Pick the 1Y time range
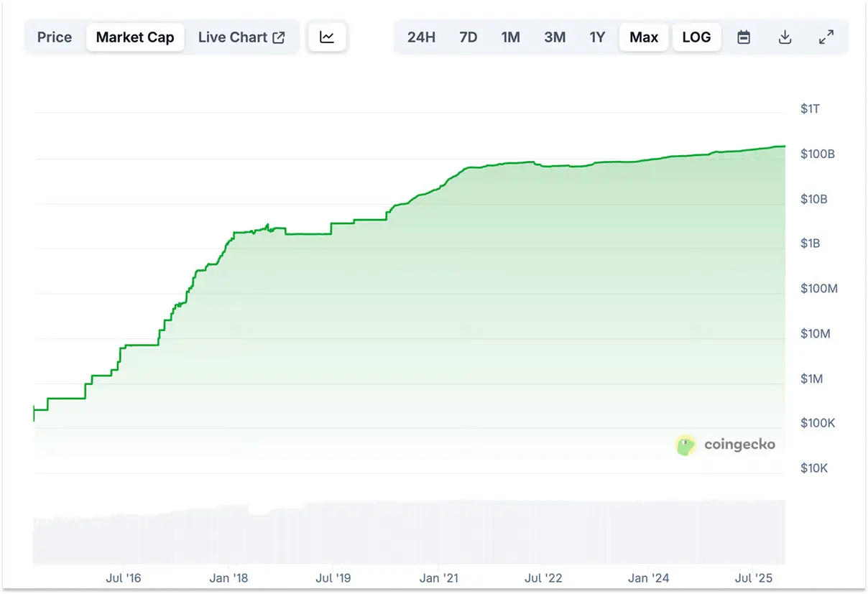 click(x=597, y=37)
